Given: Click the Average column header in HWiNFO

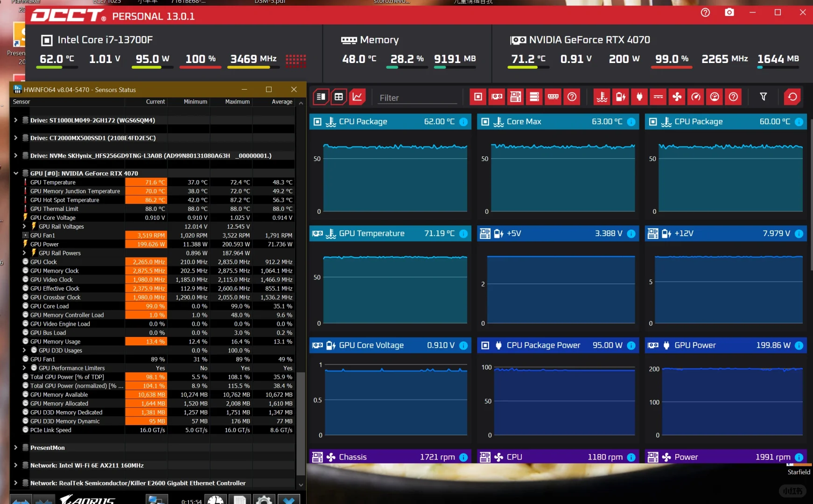Looking at the screenshot, I should pyautogui.click(x=273, y=102).
